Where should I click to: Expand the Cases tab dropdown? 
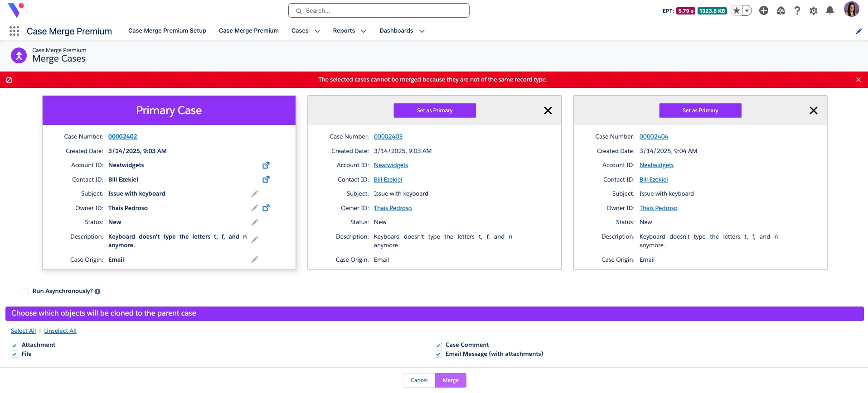(317, 31)
